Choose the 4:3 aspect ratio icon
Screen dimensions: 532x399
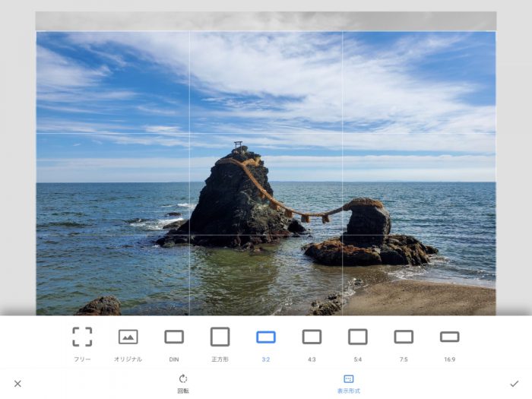[312, 337]
